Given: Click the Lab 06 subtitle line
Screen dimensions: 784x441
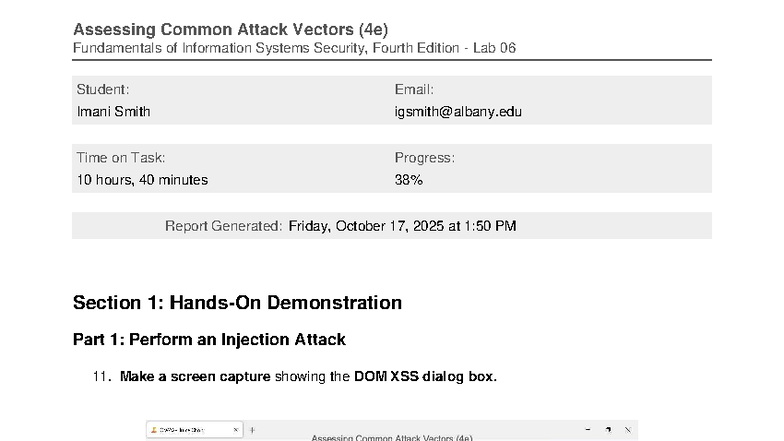Looking at the screenshot, I should point(294,48).
